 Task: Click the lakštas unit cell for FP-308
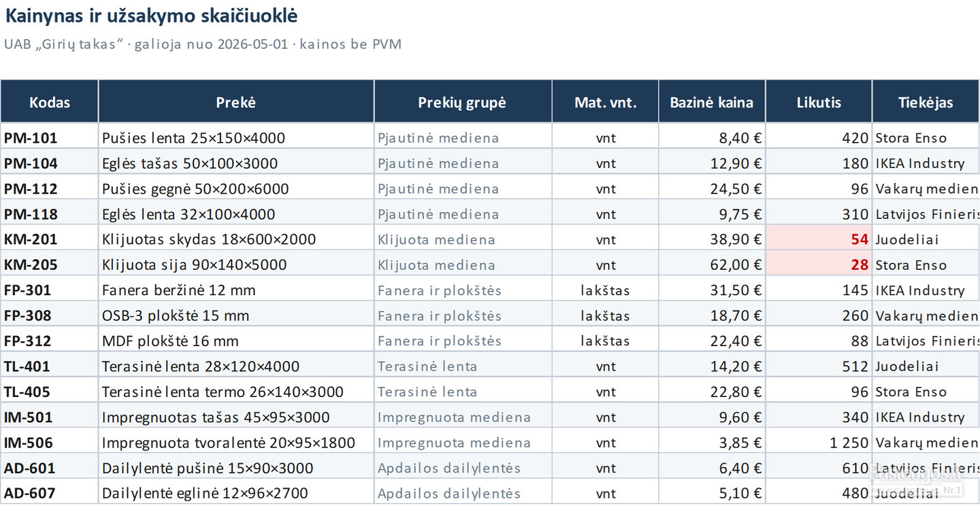(605, 315)
